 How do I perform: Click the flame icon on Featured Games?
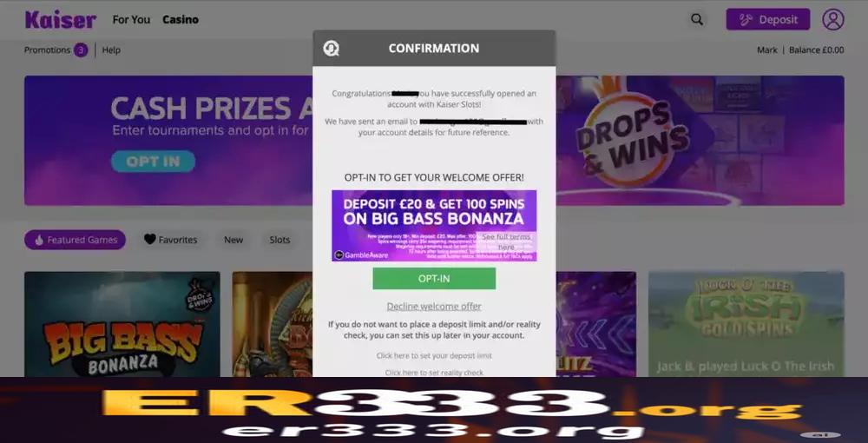tap(39, 240)
